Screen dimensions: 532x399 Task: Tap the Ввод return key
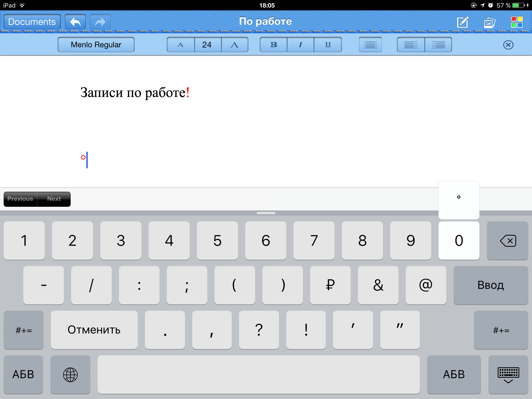pos(491,285)
